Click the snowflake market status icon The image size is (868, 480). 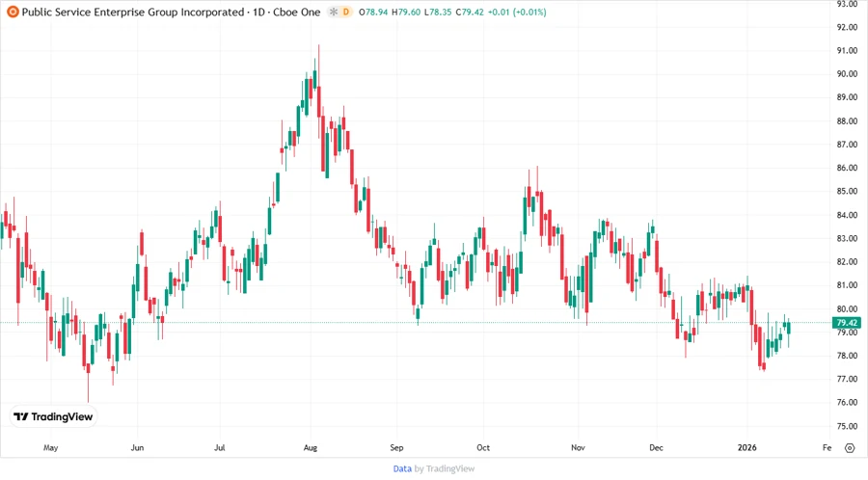pyautogui.click(x=334, y=12)
